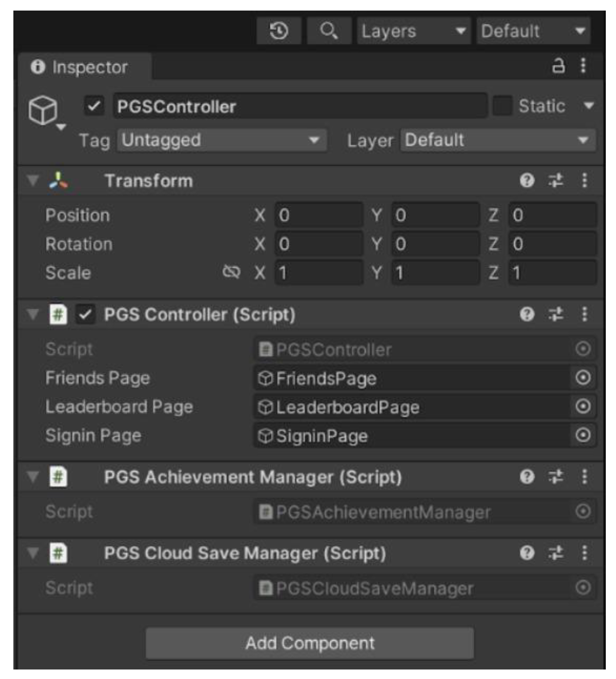Enable the Static checkbox
Image resolution: width=616 pixels, height=679 pixels.
(502, 106)
